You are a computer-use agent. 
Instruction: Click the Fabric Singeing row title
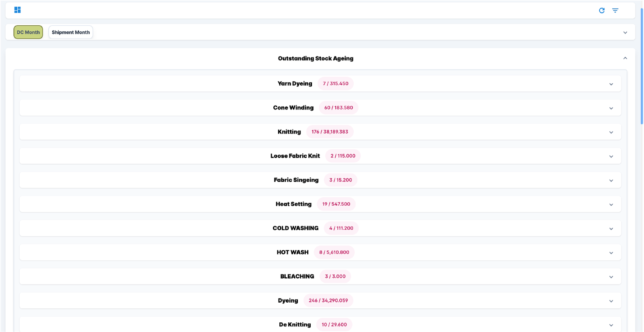pos(296,180)
